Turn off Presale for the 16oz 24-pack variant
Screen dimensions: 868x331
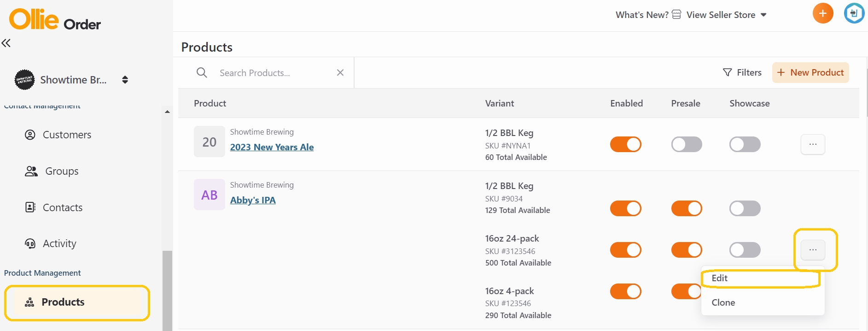pos(687,250)
